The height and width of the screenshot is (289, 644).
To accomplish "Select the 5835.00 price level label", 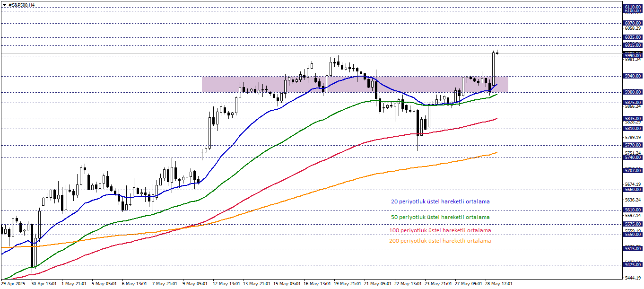I will point(632,119).
